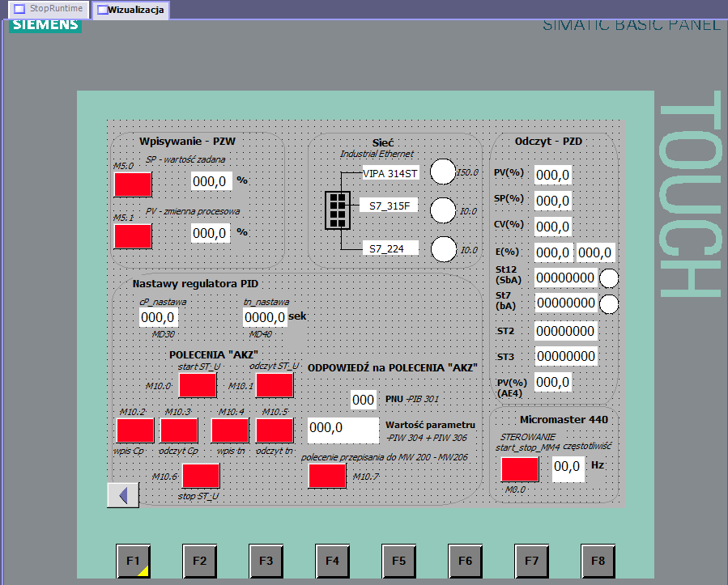Select the Wizualizacja tab
The height and width of the screenshot is (585, 728).
[131, 10]
